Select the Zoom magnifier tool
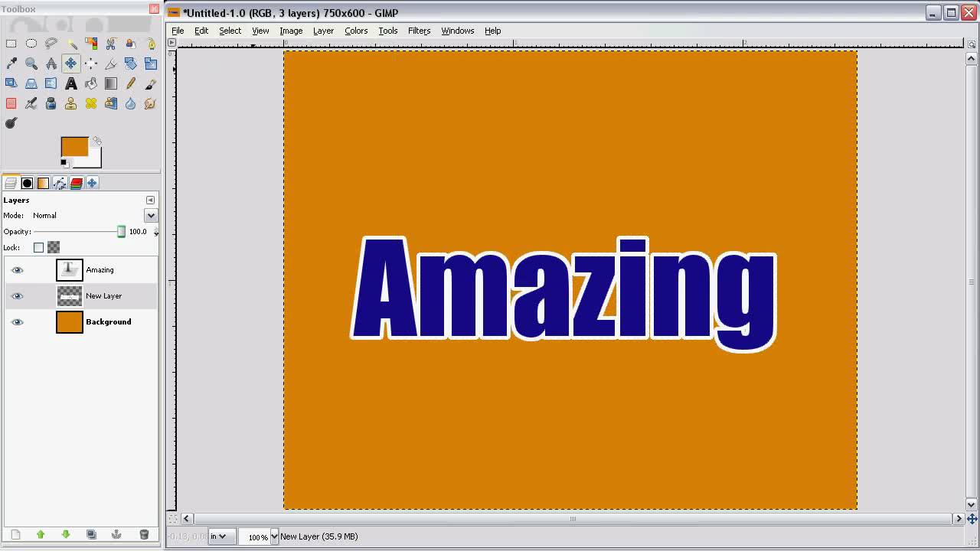Screen dimensions: 980x551 31,64
